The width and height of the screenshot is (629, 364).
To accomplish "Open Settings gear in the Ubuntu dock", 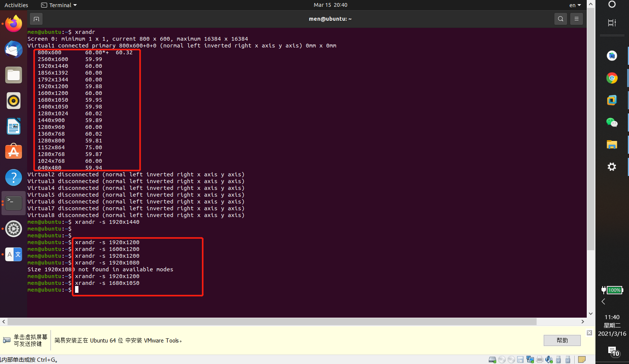I will [x=14, y=229].
